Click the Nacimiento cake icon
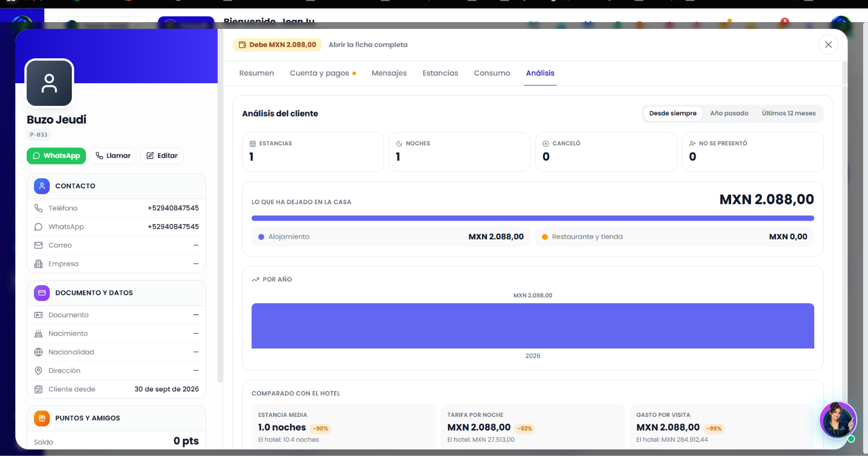 point(38,334)
